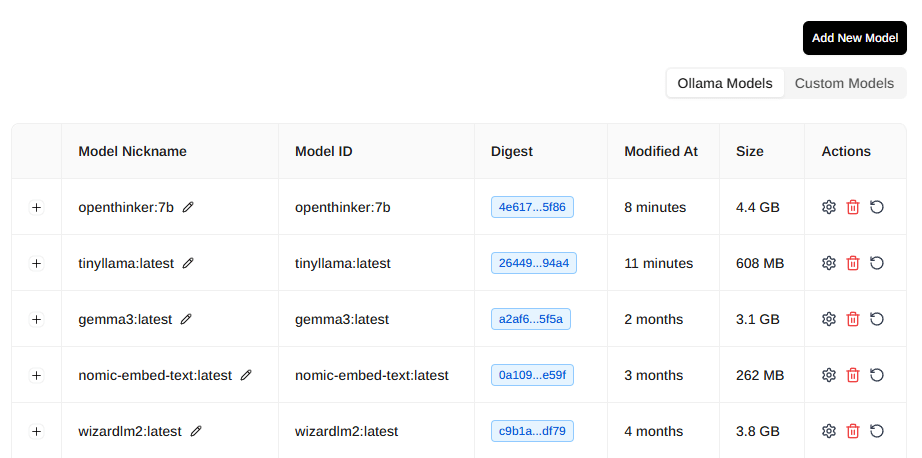Expand the openthinker:7b row
922x458 pixels.
[37, 207]
